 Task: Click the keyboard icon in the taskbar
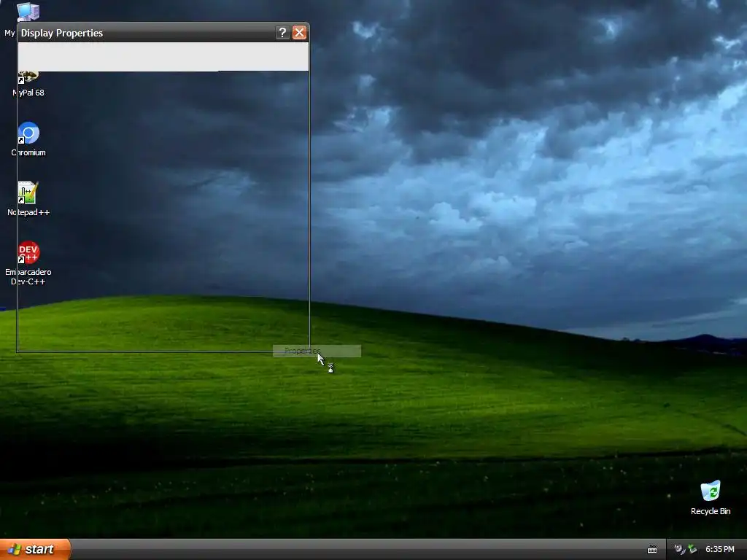pos(652,550)
